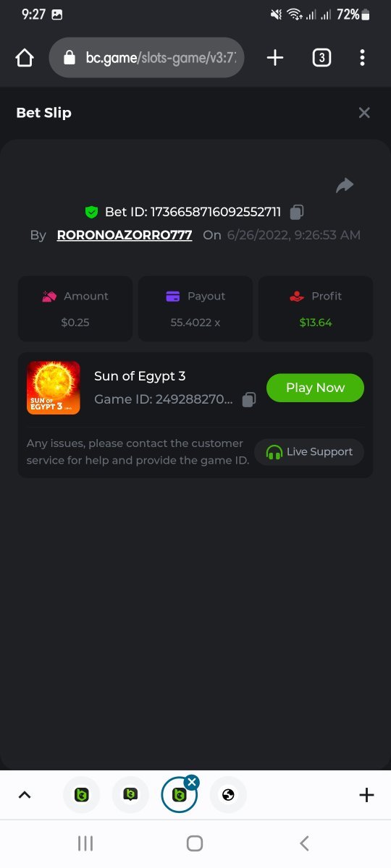The height and width of the screenshot is (868, 391).
Task: Tap the green verified shield icon
Action: pos(91,212)
